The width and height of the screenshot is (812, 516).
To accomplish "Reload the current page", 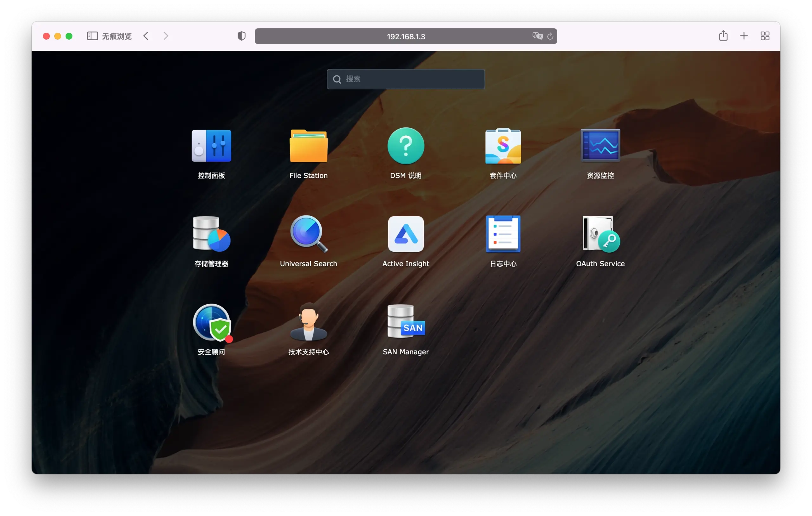I will click(550, 36).
